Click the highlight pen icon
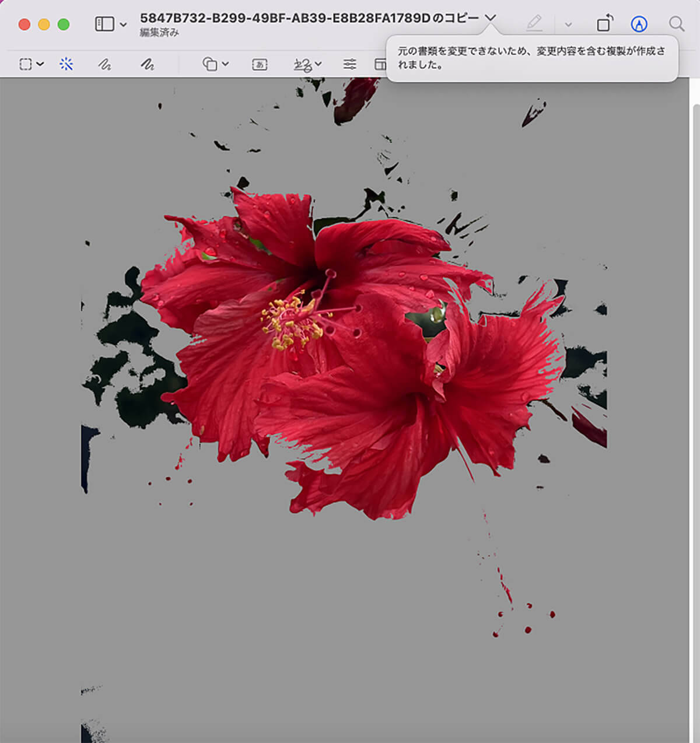Screen dimensions: 700x743 (x=534, y=23)
